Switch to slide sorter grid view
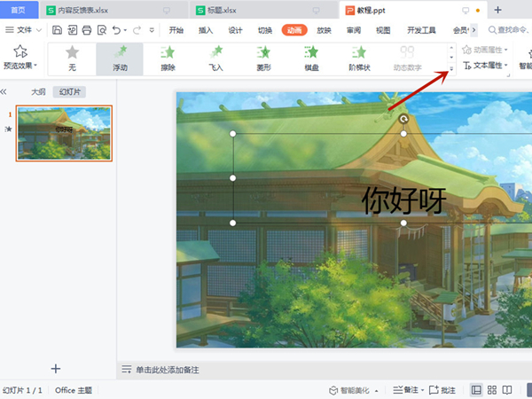The height and width of the screenshot is (399, 532). click(491, 390)
